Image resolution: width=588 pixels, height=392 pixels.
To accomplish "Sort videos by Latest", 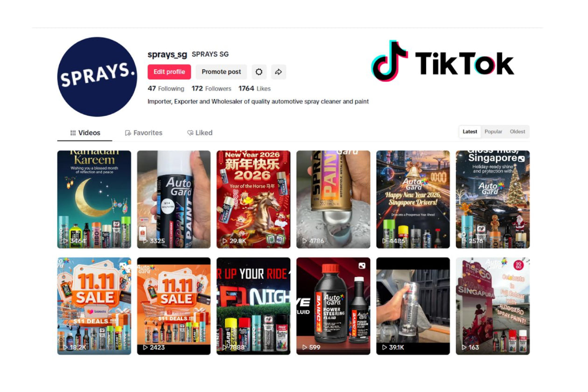I will [469, 132].
